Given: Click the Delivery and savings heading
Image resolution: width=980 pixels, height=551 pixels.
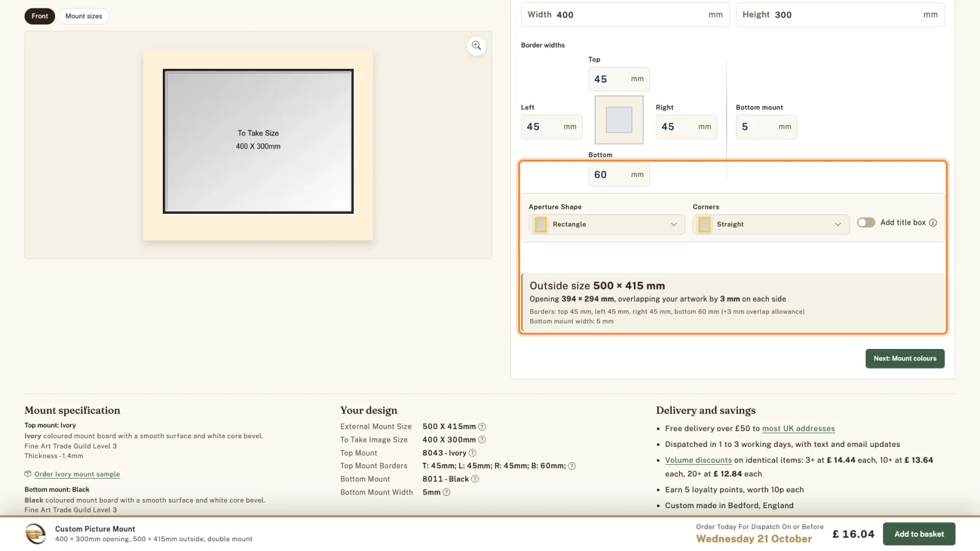Looking at the screenshot, I should click(706, 410).
